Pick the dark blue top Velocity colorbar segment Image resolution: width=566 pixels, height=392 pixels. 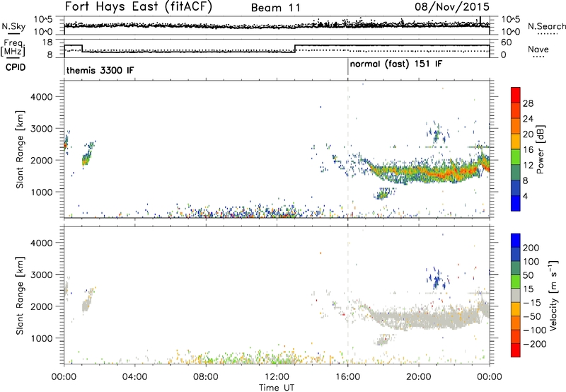[x=516, y=241]
